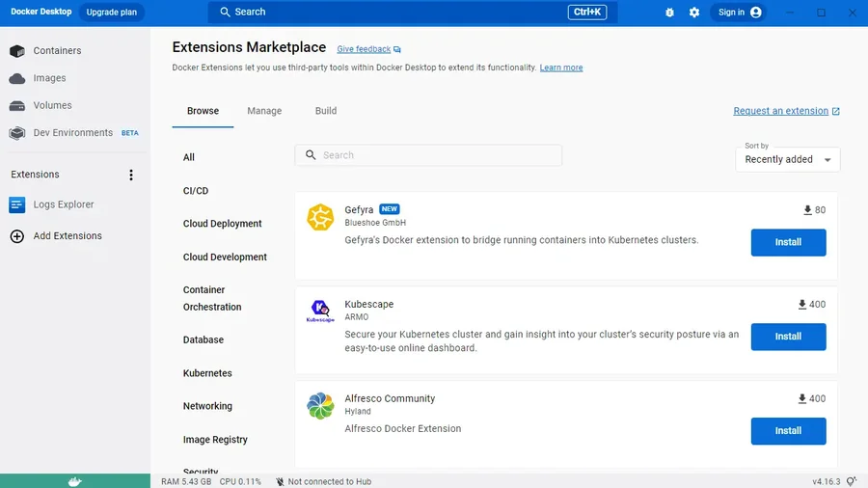
Task: Select the Cloud Development category
Action: pyautogui.click(x=225, y=258)
